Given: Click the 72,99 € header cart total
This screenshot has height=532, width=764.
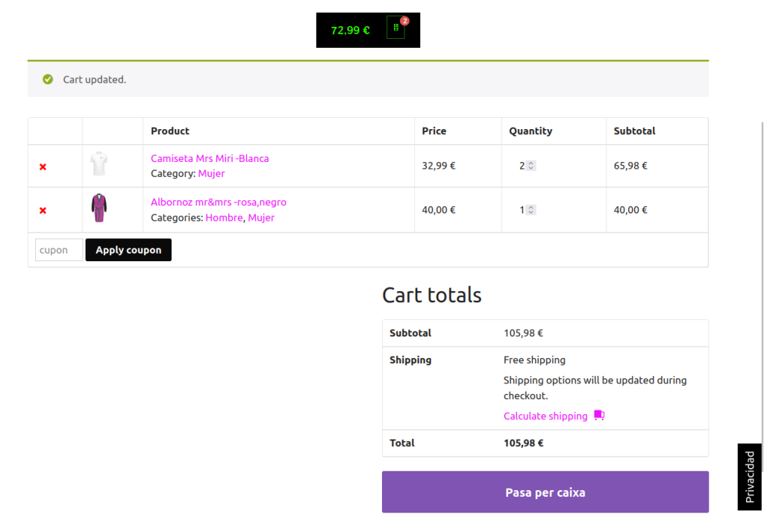Looking at the screenshot, I should point(350,31).
